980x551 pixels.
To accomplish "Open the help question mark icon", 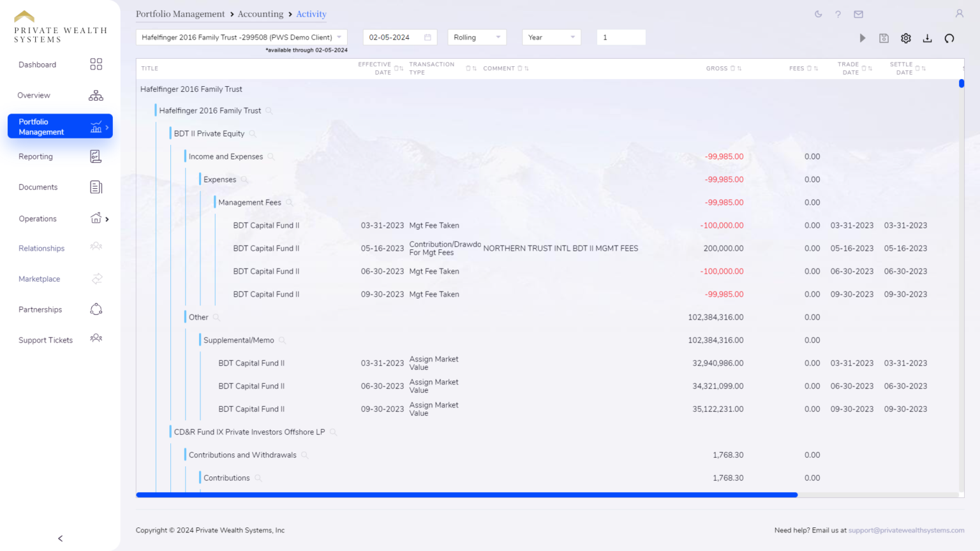I will tap(838, 14).
